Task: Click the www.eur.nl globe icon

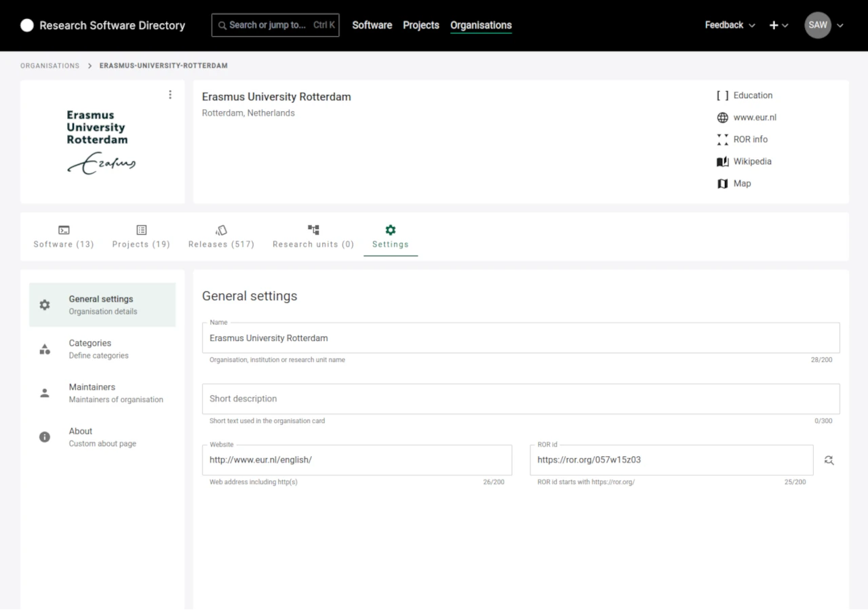Action: (x=722, y=117)
